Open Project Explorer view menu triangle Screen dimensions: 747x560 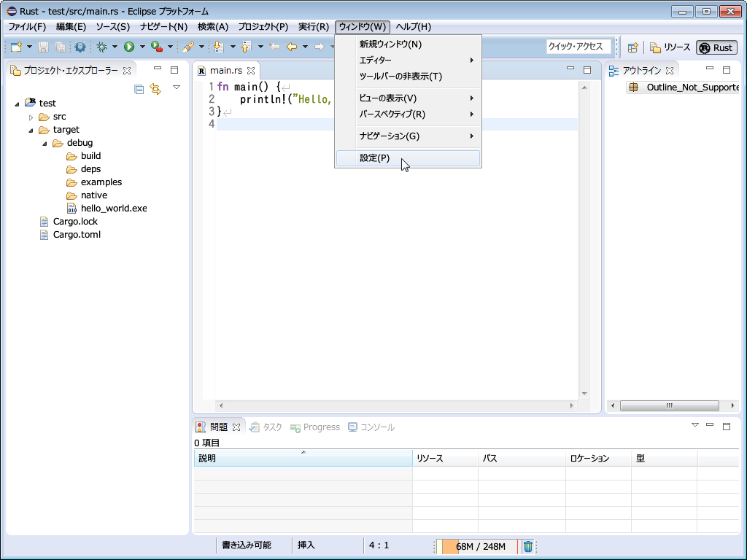[177, 87]
